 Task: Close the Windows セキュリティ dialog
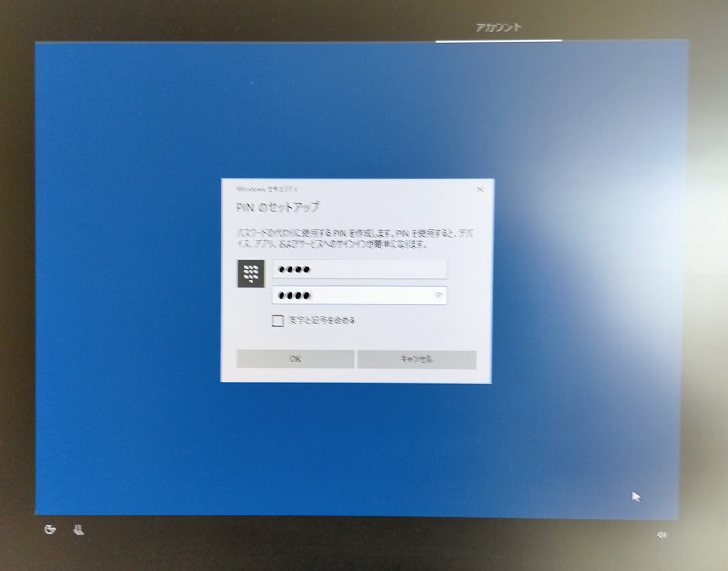pos(480,189)
